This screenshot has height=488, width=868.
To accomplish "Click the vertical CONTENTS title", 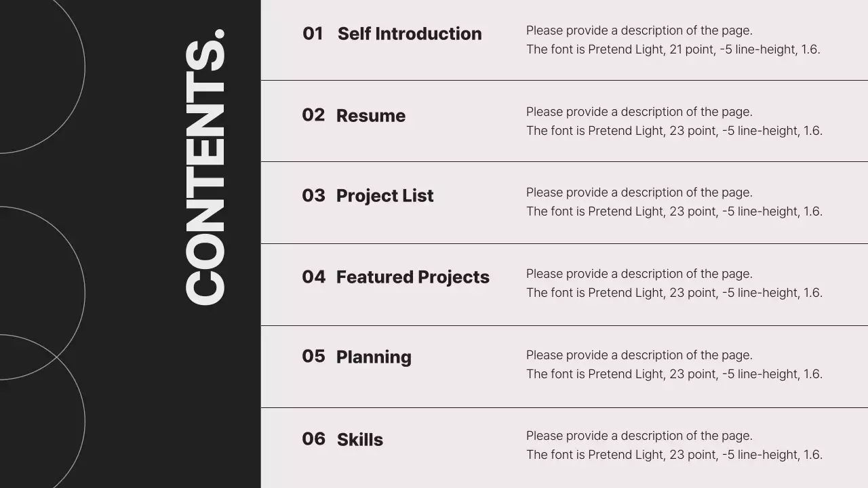I will (x=205, y=167).
